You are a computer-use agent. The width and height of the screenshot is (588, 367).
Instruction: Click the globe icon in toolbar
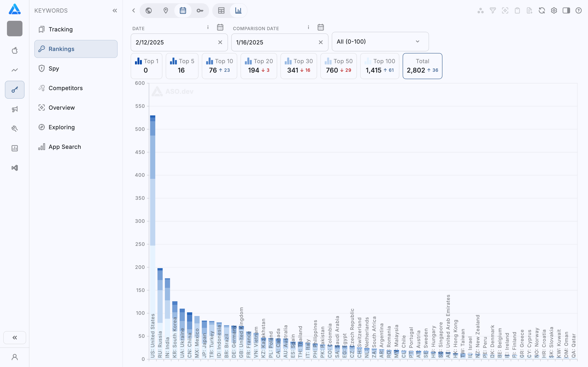[x=149, y=10]
